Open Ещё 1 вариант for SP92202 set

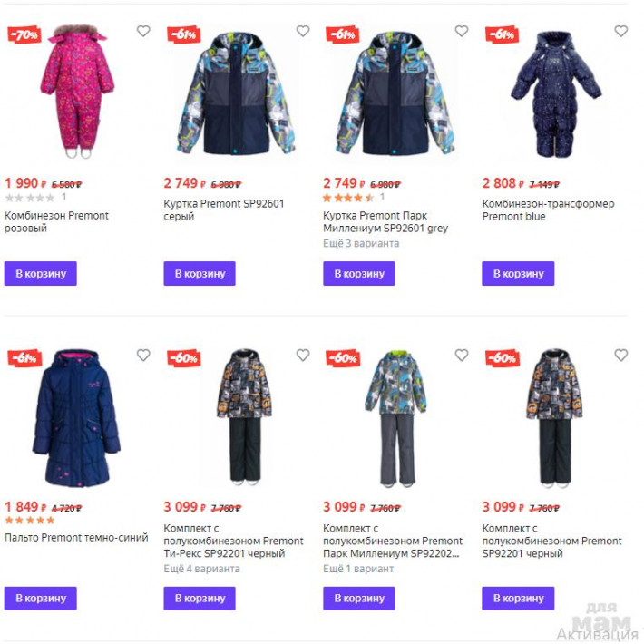(358, 569)
